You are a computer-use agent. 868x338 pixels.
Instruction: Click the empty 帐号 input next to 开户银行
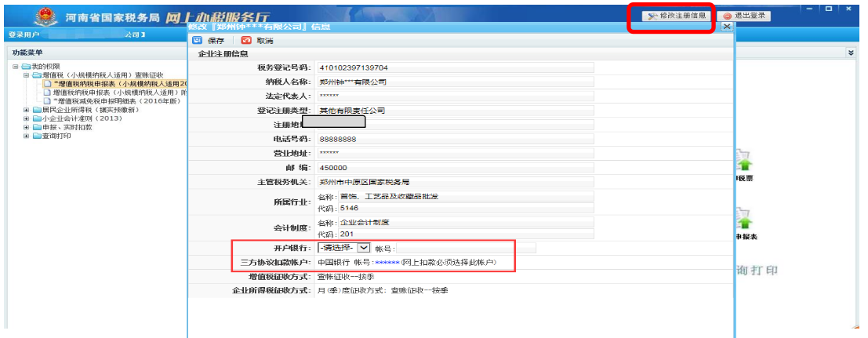tap(466, 249)
